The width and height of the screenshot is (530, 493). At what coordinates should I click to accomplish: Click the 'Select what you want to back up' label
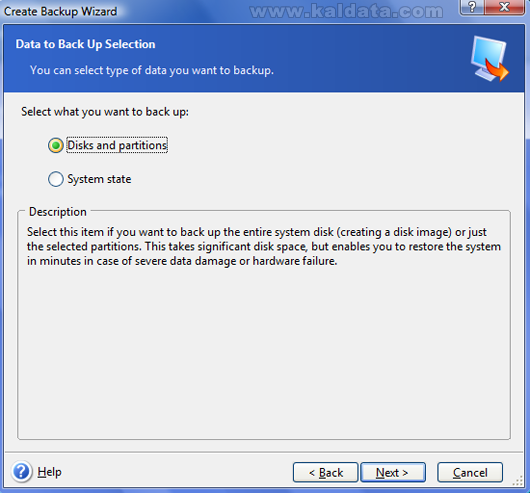[105, 112]
